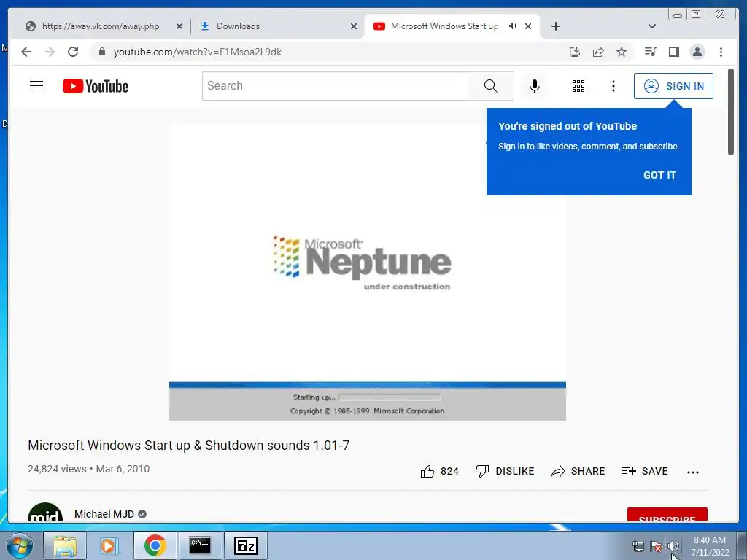SAVE the video to a playlist
The height and width of the screenshot is (560, 747).
645,472
